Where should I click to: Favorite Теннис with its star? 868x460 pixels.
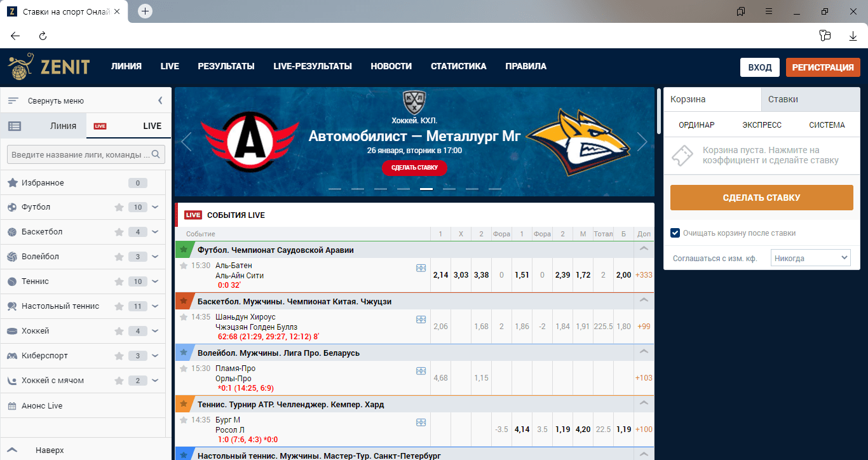[119, 281]
